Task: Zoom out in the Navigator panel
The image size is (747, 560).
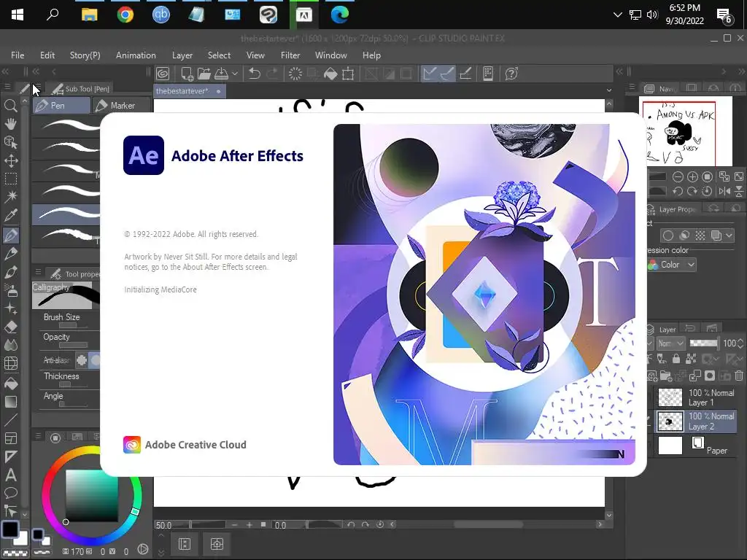Action: 678,177
